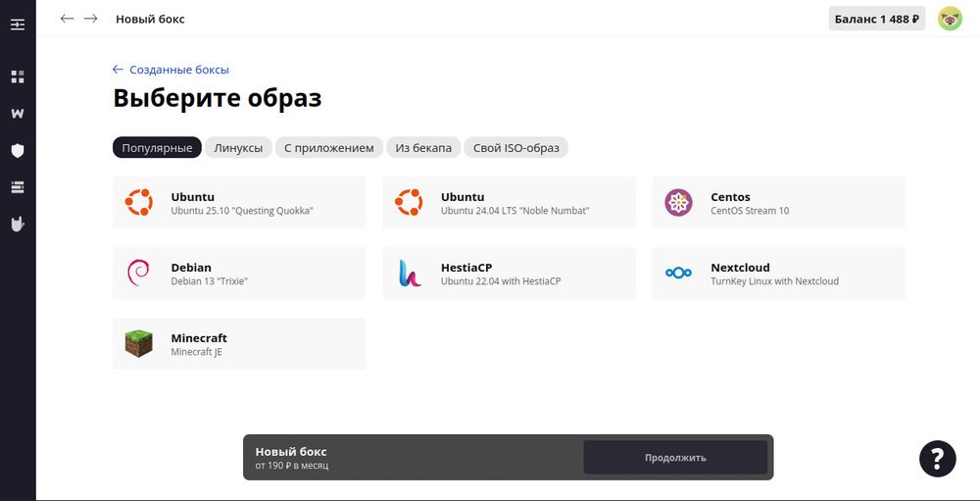Open the dashboard grid icon in sidebar

[18, 76]
